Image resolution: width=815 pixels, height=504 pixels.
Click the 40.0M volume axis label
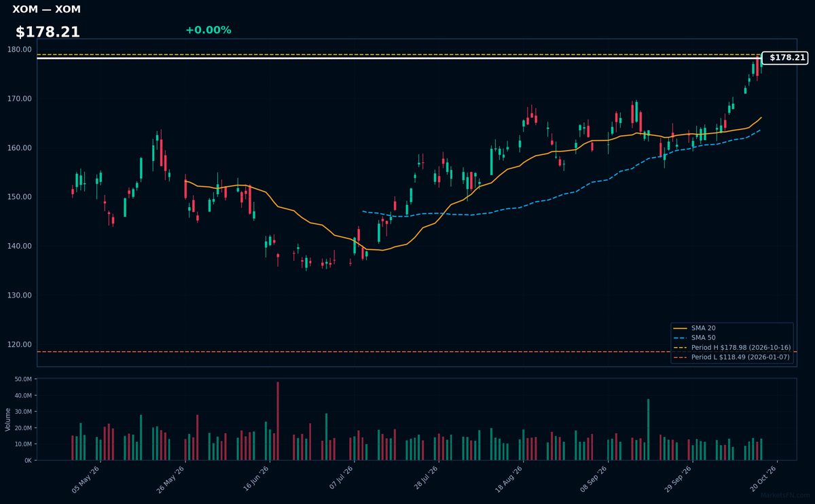click(x=23, y=395)
